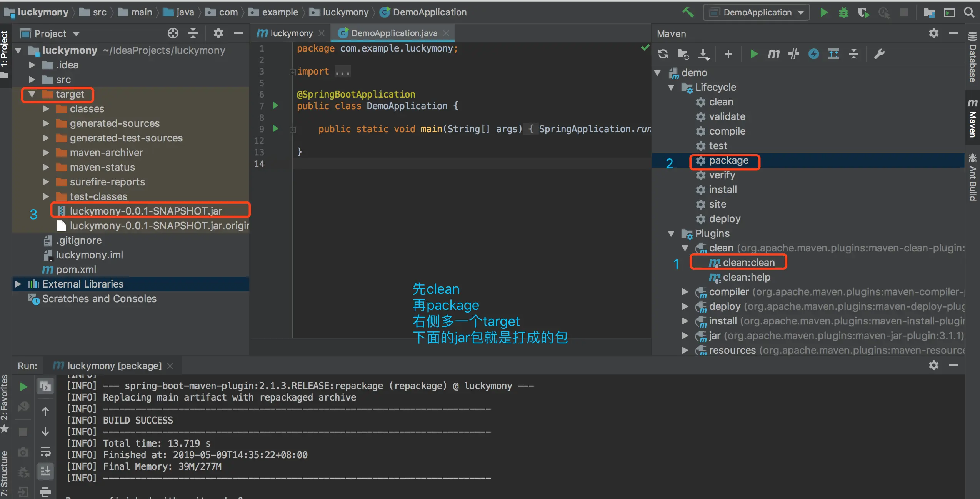Viewport: 980px width, 499px height.
Task: Open DemoApplication run configuration dropdown
Action: (x=756, y=12)
